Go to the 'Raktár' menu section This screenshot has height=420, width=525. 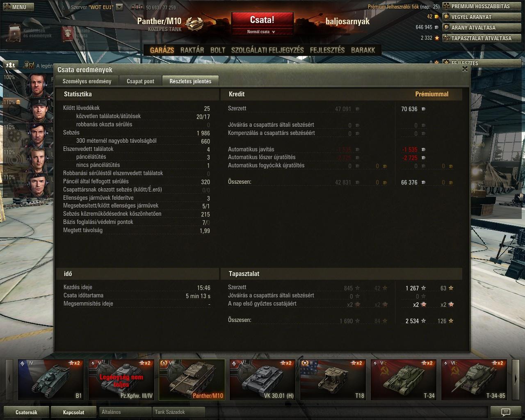(192, 50)
